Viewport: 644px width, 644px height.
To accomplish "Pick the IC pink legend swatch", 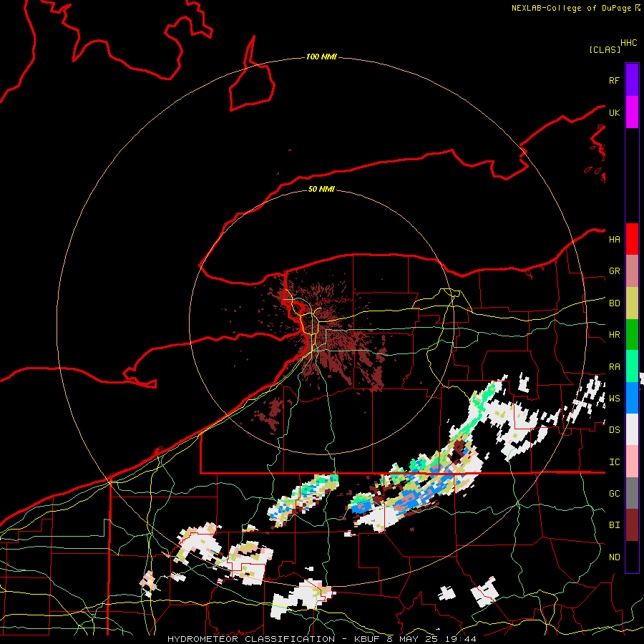I will [632, 462].
